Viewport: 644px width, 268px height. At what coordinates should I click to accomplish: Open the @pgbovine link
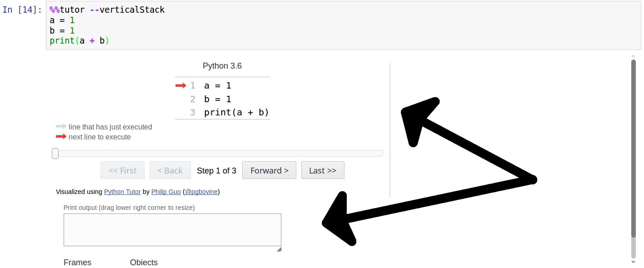click(201, 192)
